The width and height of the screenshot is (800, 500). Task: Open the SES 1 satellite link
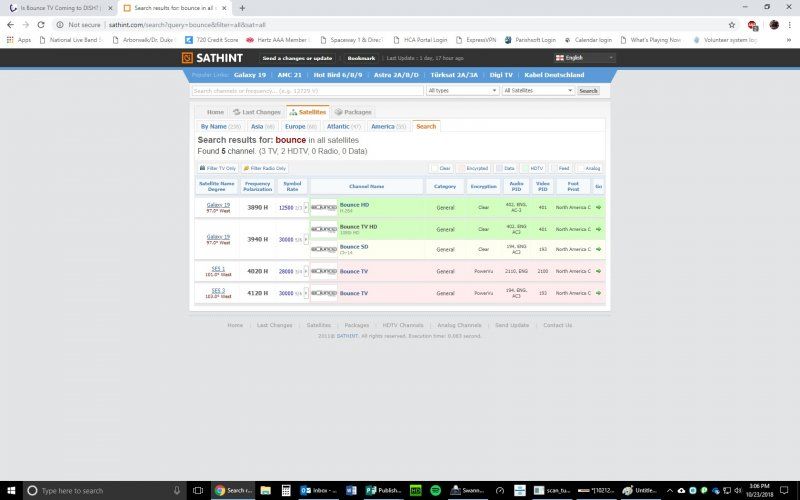218,268
